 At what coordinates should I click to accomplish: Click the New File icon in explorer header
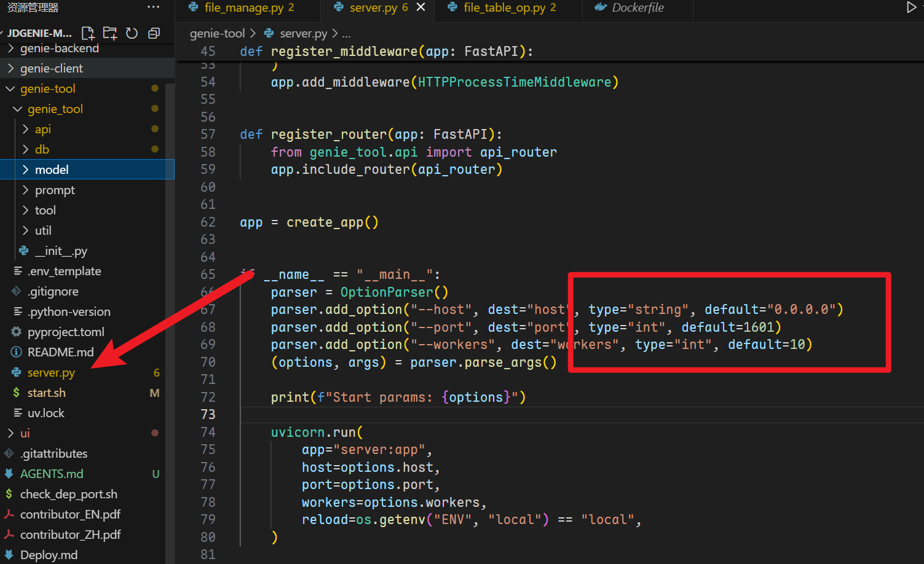tap(88, 33)
